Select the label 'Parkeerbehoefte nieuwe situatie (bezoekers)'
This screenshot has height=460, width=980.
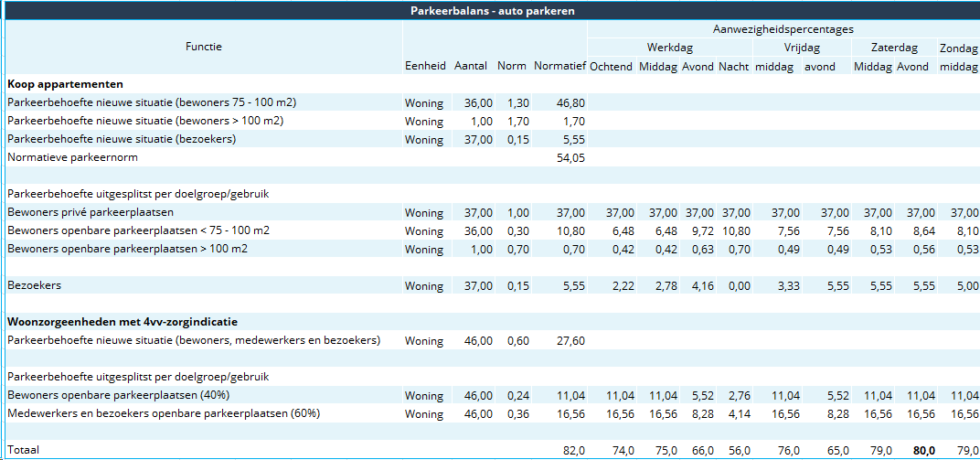click(x=122, y=139)
